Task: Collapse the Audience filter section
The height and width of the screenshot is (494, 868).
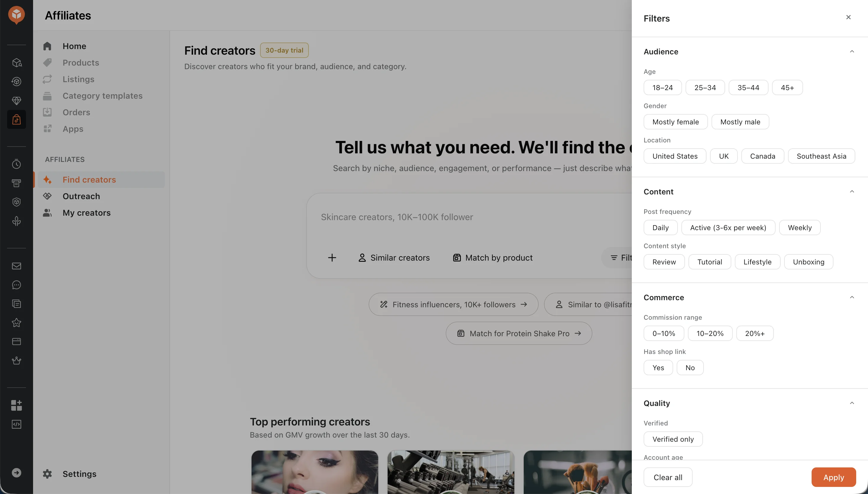Action: click(x=852, y=52)
